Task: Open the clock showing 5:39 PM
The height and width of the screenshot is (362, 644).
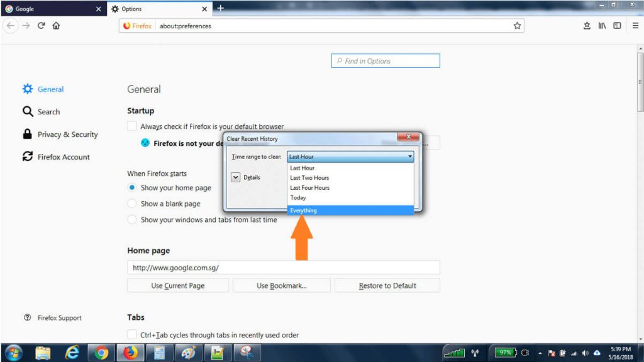Action: coord(621,353)
